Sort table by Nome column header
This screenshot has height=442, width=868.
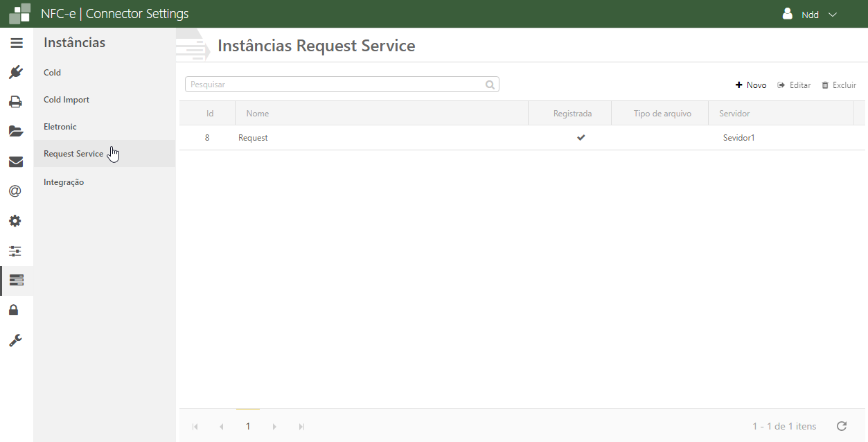coord(258,114)
